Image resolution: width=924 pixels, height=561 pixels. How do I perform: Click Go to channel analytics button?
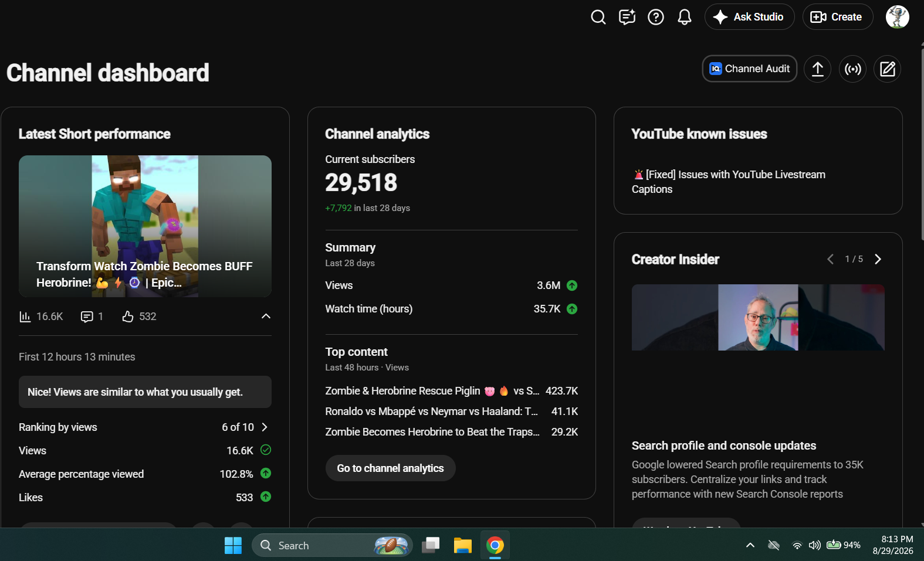point(391,468)
